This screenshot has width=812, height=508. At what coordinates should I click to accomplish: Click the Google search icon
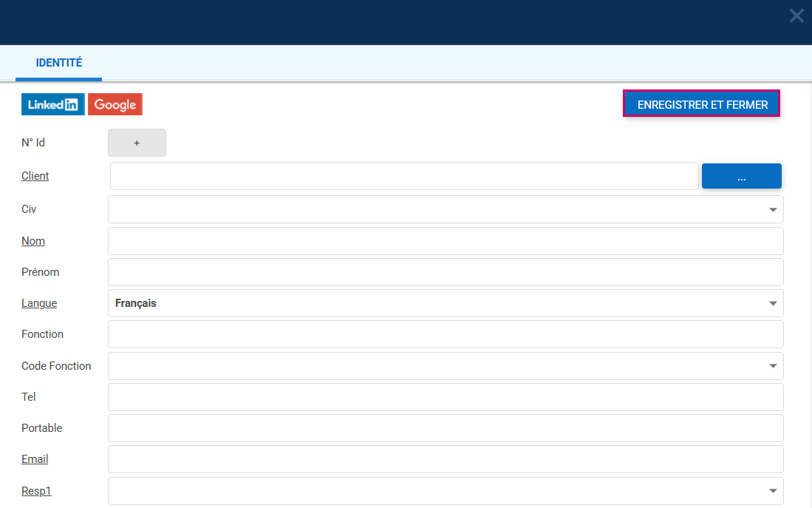(115, 105)
